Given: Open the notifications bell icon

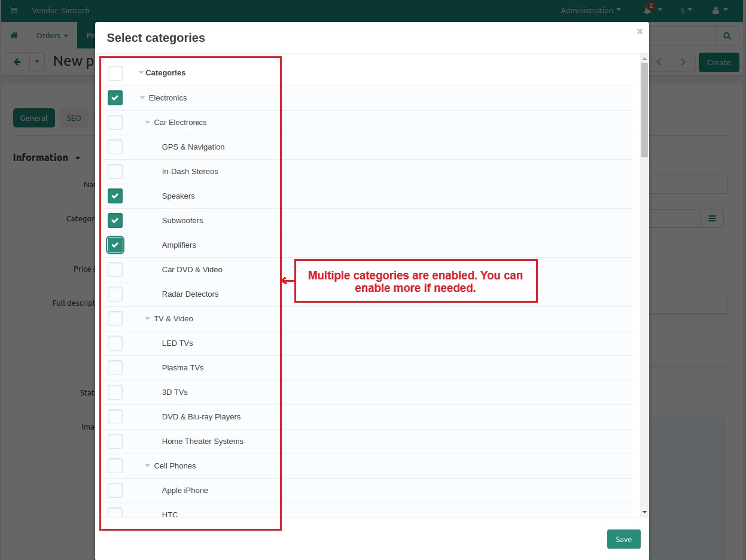Looking at the screenshot, I should pos(648,10).
